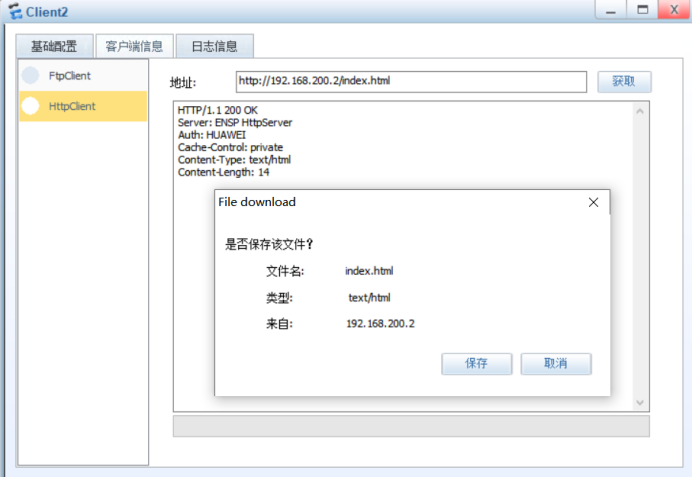Image resolution: width=692 pixels, height=477 pixels.
Task: Switch to the 客户端信息 tab
Action: click(135, 46)
